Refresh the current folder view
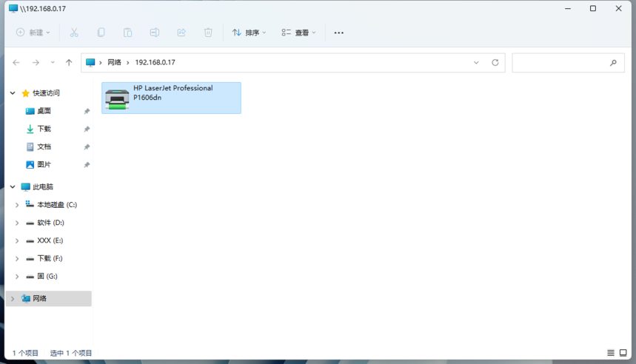The width and height of the screenshot is (636, 364). tap(495, 62)
